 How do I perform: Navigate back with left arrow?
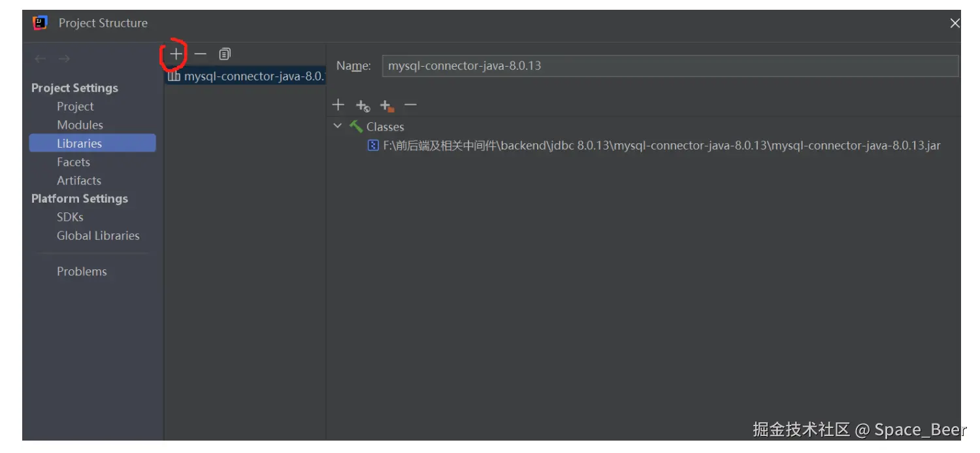pyautogui.click(x=41, y=59)
